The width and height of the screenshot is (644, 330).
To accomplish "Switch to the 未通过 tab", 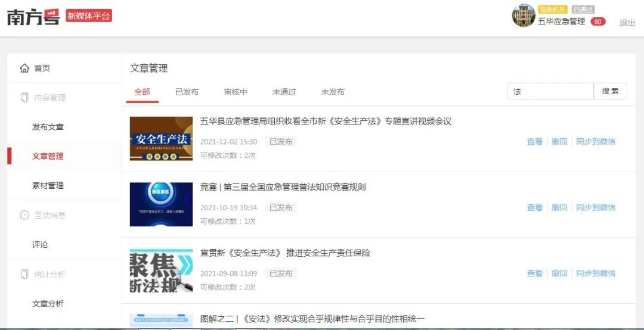I will point(284,92).
